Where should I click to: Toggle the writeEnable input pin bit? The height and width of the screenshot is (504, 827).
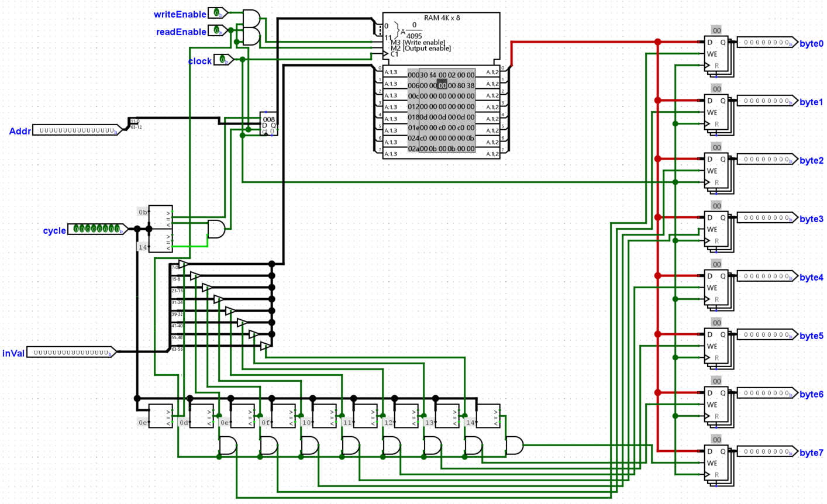[x=218, y=13]
